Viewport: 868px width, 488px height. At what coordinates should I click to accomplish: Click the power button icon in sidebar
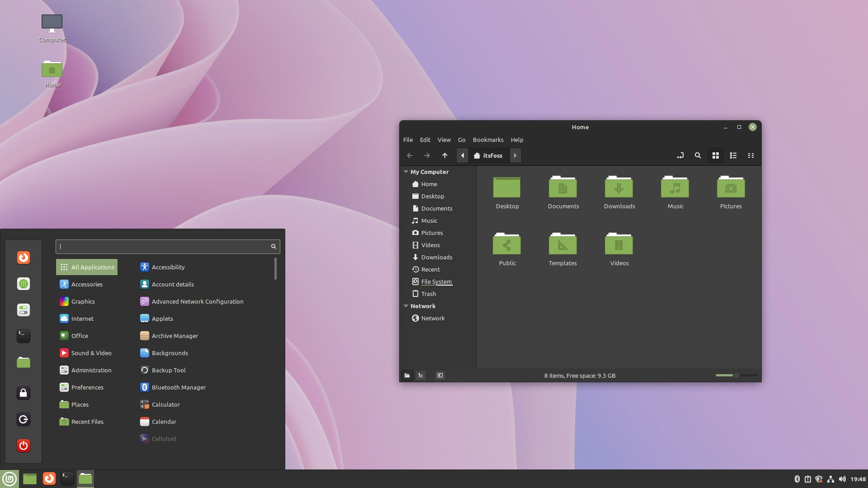click(x=24, y=445)
